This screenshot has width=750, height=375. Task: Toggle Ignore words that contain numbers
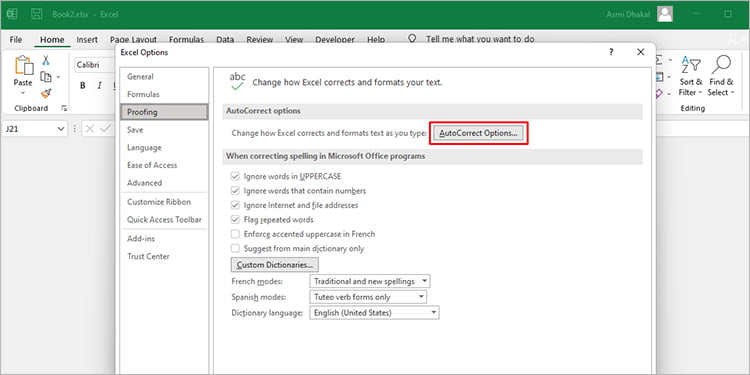pos(235,190)
